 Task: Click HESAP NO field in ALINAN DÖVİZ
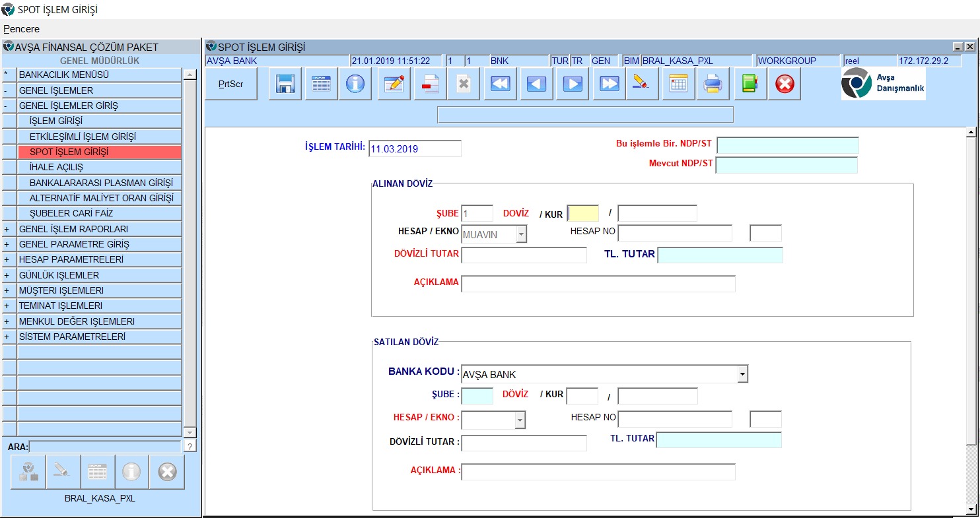675,233
